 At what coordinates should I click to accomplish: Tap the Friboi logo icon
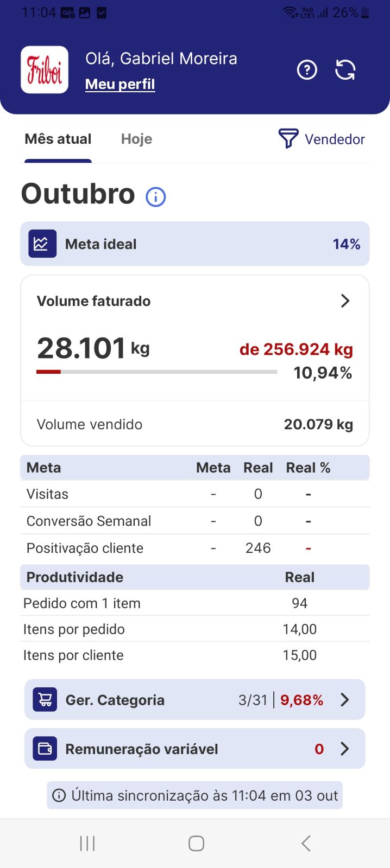pos(45,70)
